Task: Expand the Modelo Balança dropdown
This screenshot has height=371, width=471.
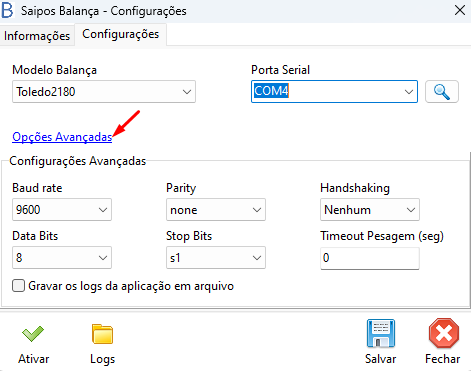Action: (x=104, y=92)
